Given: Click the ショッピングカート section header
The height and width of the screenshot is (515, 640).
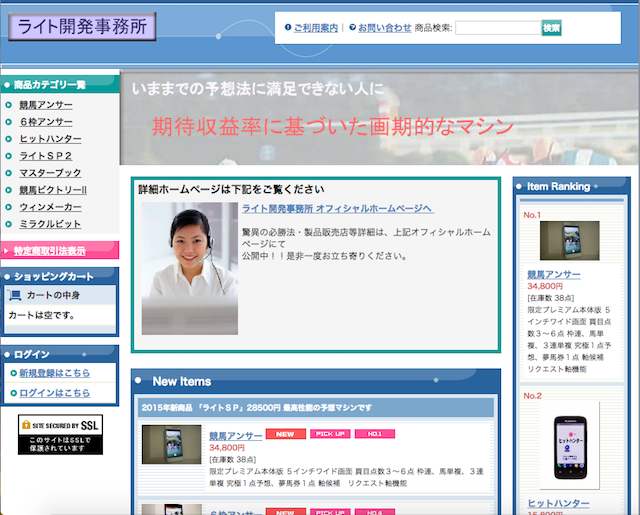Looking at the screenshot, I should [x=60, y=276].
